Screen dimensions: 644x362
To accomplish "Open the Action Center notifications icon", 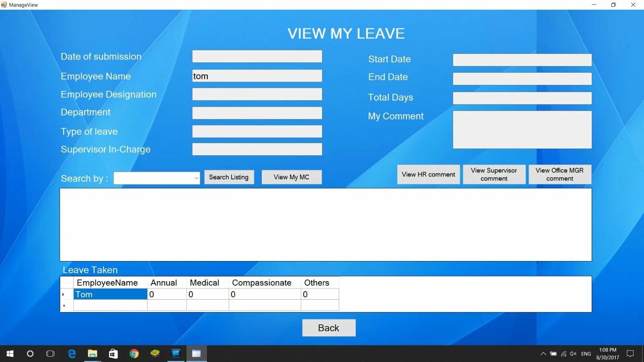I will tap(630, 354).
